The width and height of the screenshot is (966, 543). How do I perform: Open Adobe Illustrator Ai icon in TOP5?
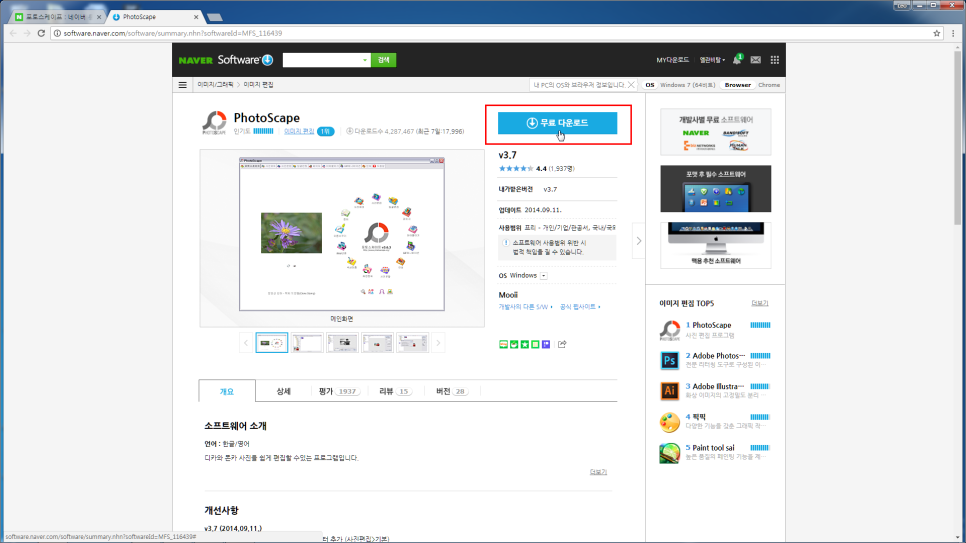point(670,391)
